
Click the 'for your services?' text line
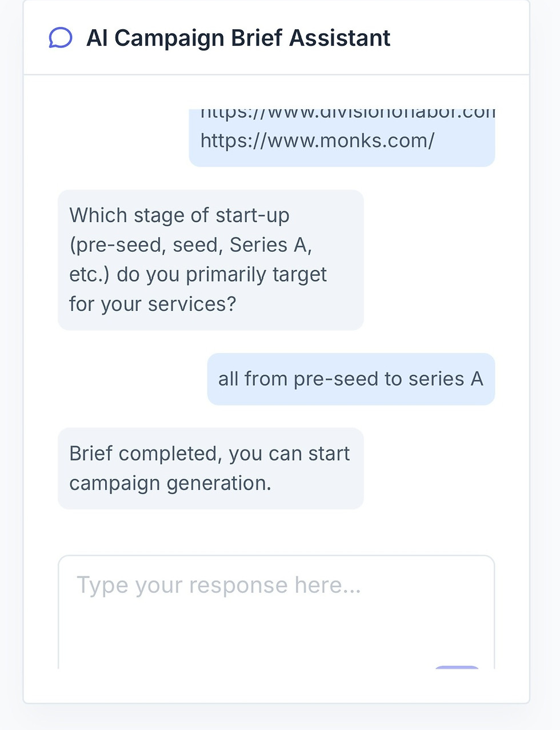pyautogui.click(x=152, y=304)
